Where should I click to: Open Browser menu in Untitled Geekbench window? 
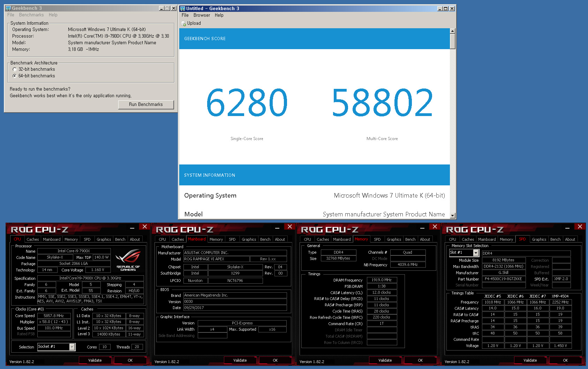pos(202,15)
